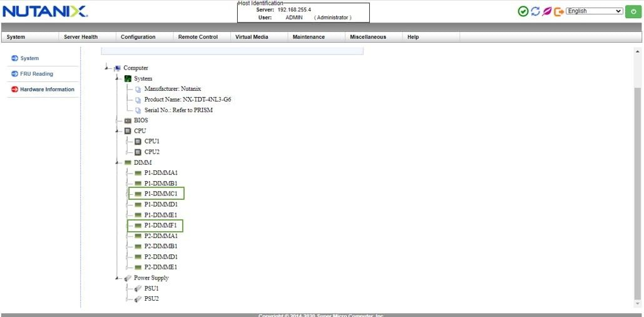Select the P2-DIMME1 tree item
The width and height of the screenshot is (644, 317).
click(x=161, y=268)
